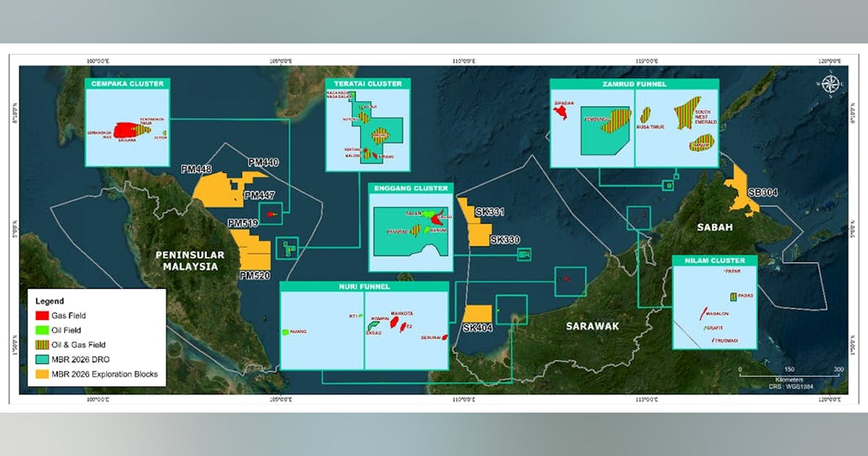Click the striped Oil & Gas Field swatch
The image size is (868, 456).
[41, 345]
